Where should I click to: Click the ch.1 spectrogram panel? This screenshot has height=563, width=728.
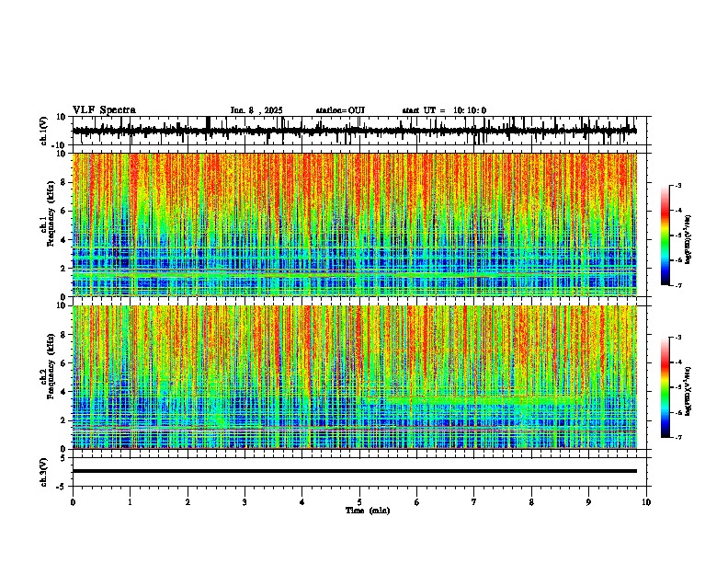[355, 224]
